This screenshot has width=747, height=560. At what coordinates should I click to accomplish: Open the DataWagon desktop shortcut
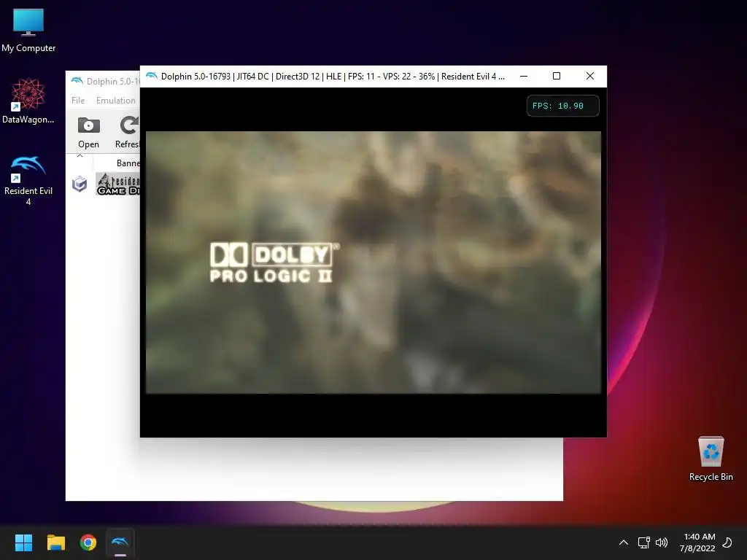(28, 101)
